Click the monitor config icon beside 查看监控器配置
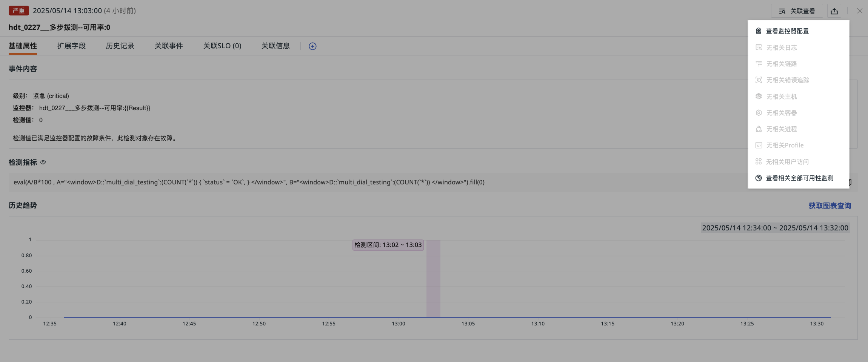The height and width of the screenshot is (362, 868). (759, 31)
